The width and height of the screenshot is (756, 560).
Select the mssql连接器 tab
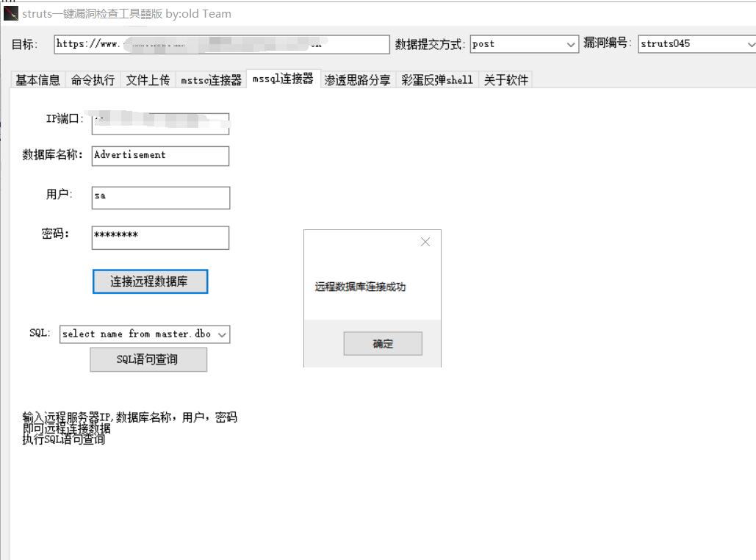click(x=283, y=79)
